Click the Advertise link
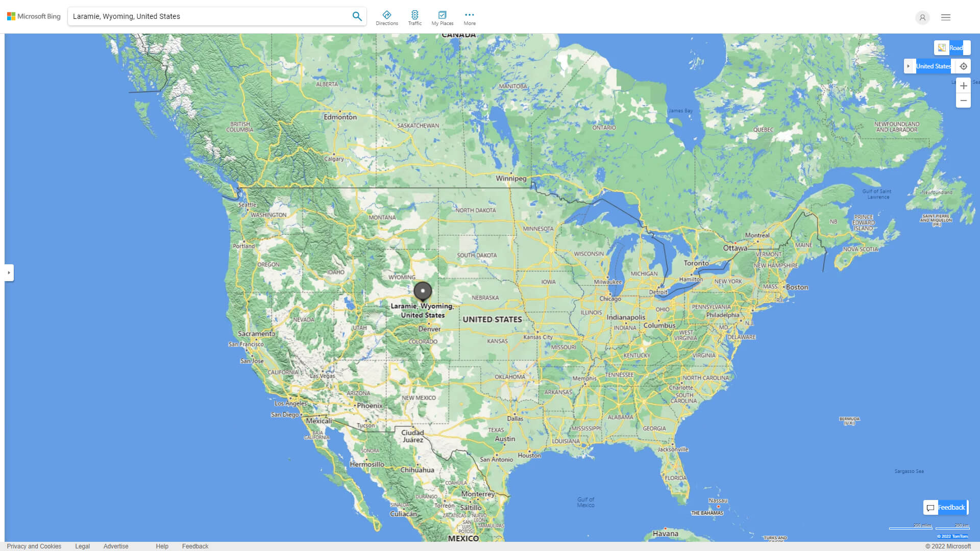This screenshot has width=980, height=551. (x=116, y=546)
